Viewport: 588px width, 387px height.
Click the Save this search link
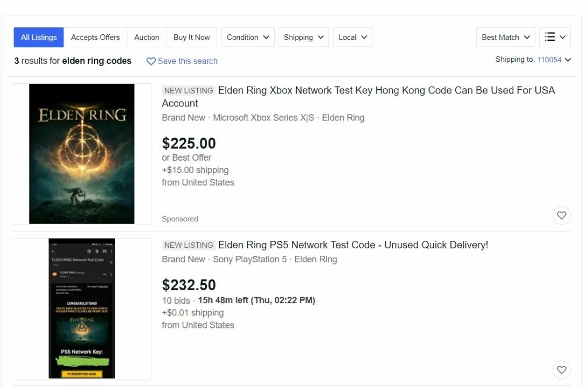pos(188,61)
